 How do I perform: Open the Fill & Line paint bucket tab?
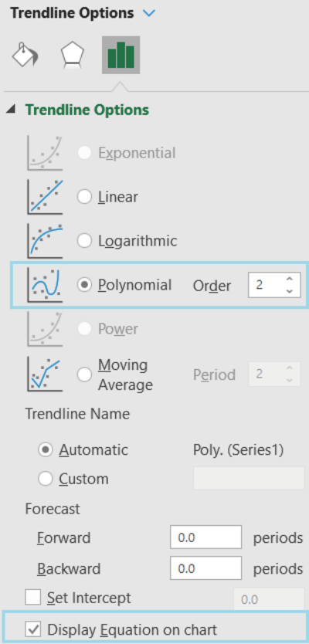(x=25, y=55)
